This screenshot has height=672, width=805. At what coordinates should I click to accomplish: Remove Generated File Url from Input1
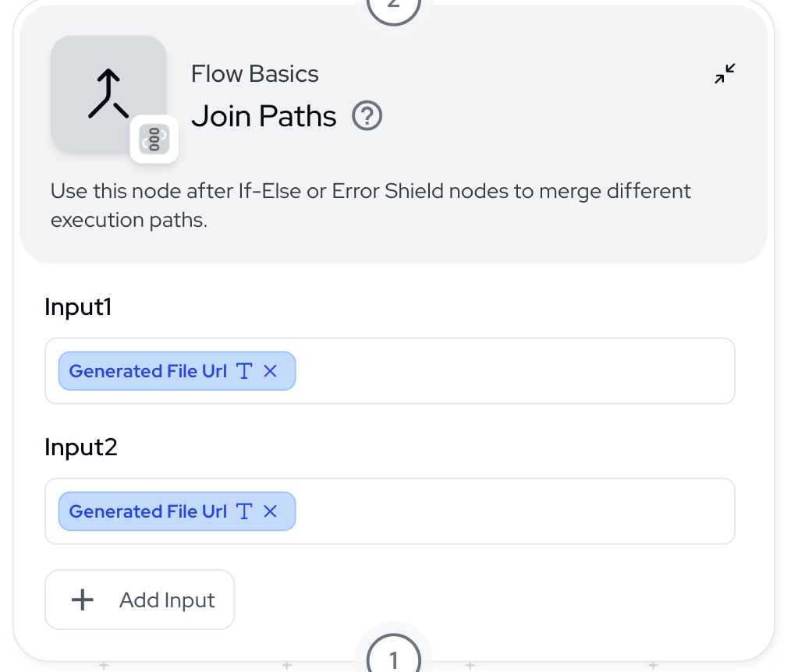(270, 371)
